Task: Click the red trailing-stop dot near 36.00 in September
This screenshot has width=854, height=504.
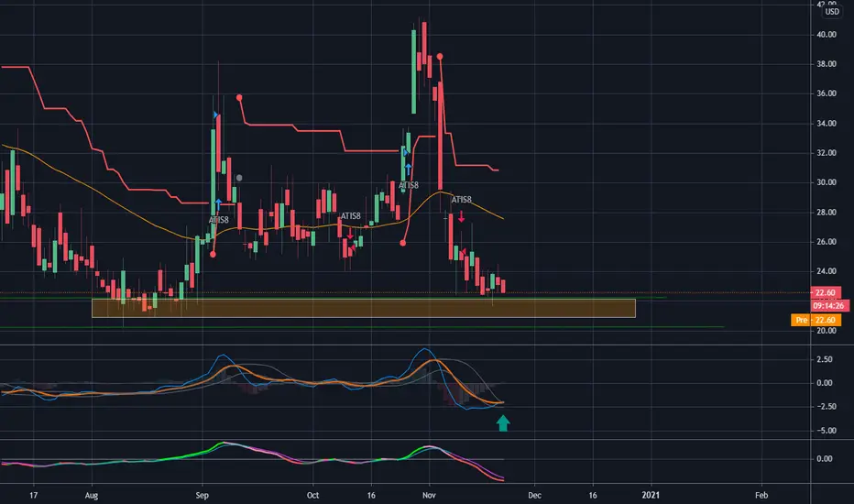Action: click(239, 97)
